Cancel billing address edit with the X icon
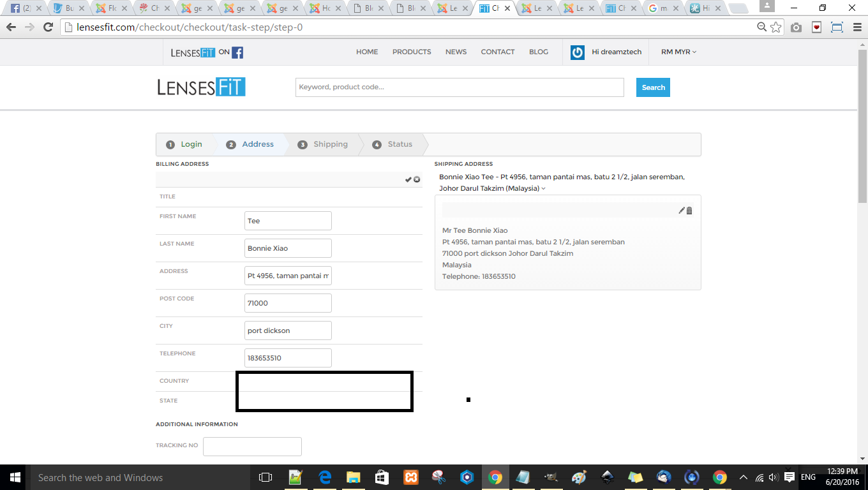This screenshot has width=868, height=490. [417, 179]
